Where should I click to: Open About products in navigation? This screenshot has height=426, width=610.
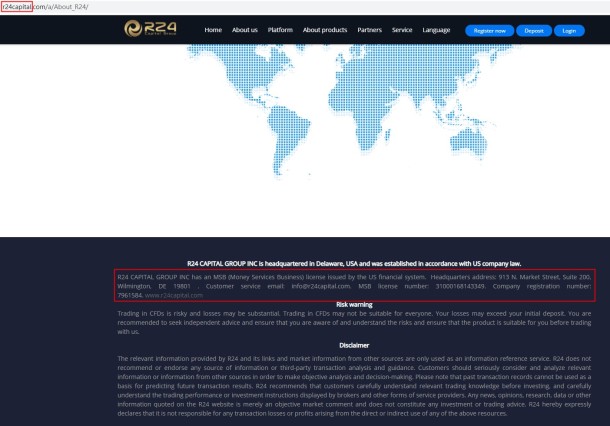pyautogui.click(x=325, y=30)
